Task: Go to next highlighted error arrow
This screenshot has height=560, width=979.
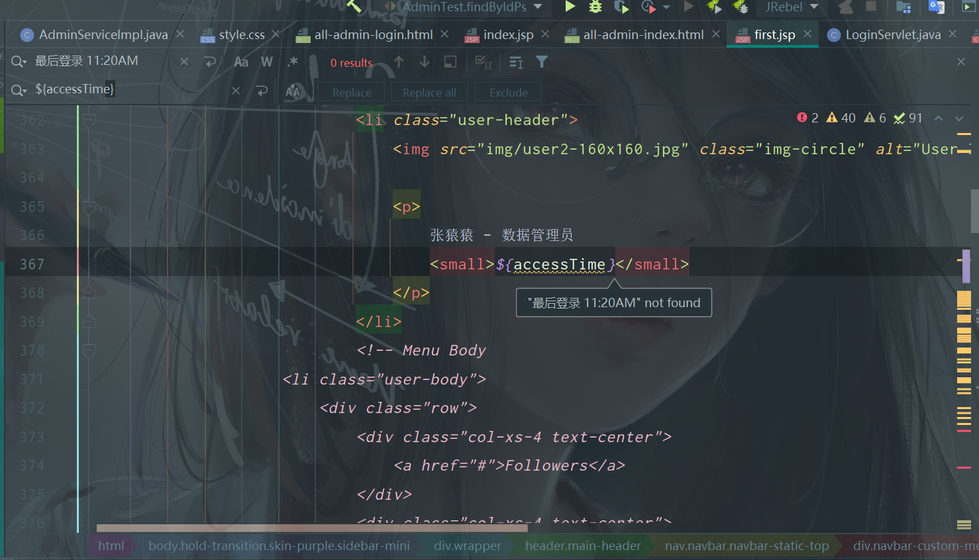Action: (x=959, y=118)
